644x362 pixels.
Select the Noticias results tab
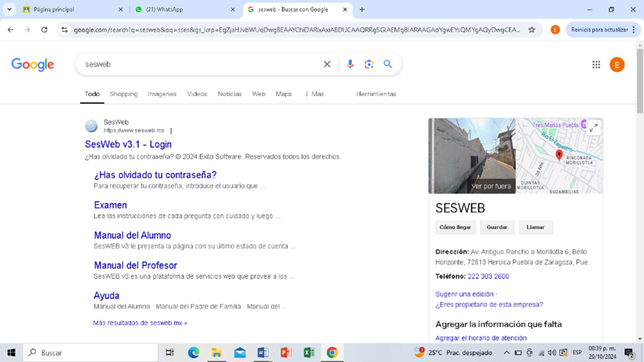click(229, 94)
